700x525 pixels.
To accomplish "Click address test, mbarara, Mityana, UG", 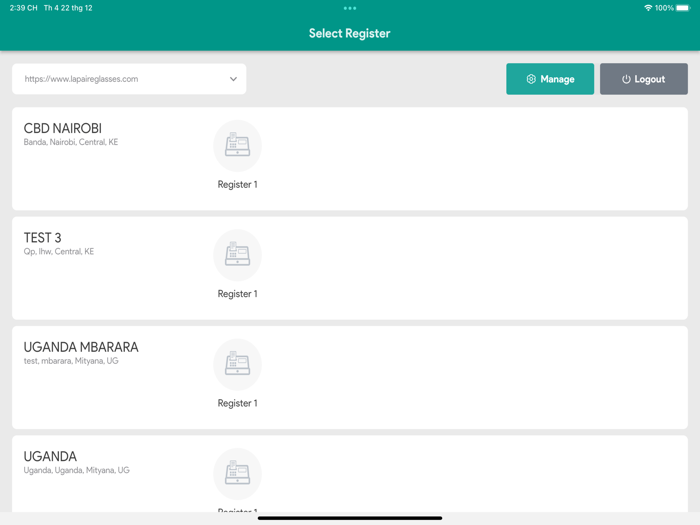I will pyautogui.click(x=71, y=361).
